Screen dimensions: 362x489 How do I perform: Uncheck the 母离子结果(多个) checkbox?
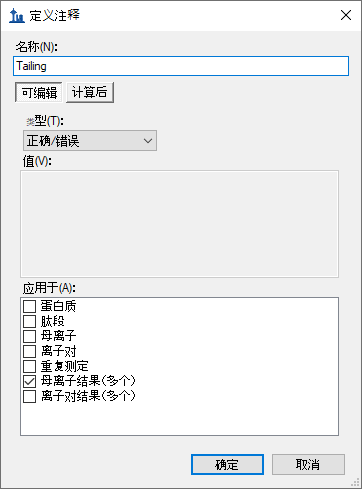pyautogui.click(x=29, y=381)
